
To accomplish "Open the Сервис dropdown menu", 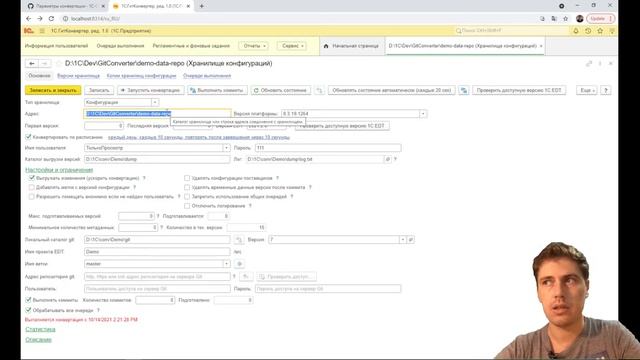I will [292, 46].
